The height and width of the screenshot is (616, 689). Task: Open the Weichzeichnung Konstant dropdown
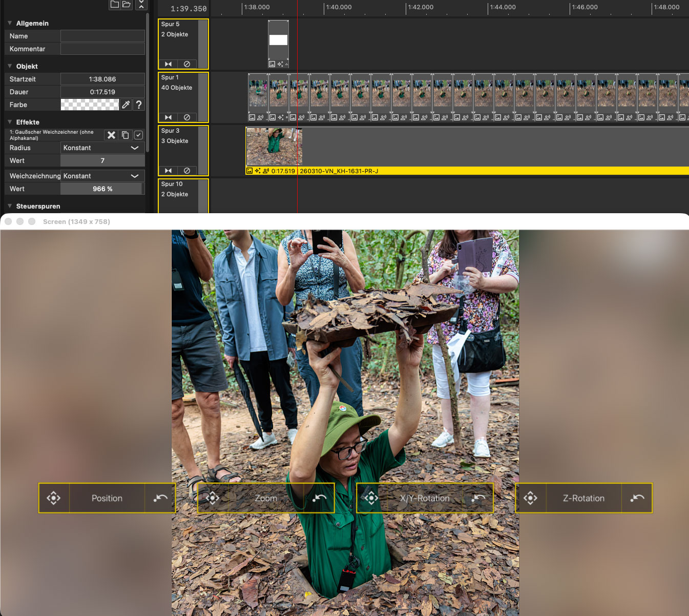pyautogui.click(x=102, y=176)
